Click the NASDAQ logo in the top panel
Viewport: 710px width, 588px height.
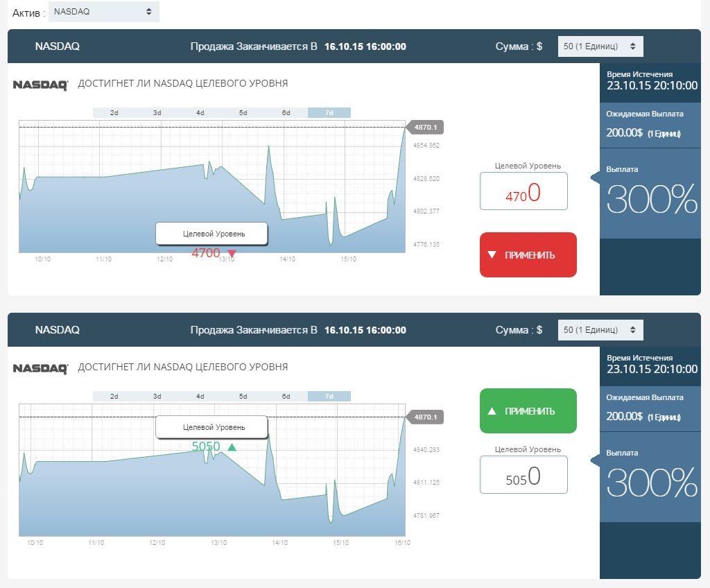(40, 85)
